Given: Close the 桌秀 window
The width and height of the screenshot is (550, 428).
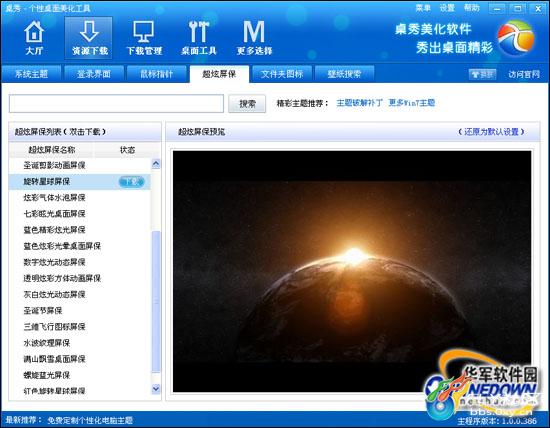Looking at the screenshot, I should 538,8.
